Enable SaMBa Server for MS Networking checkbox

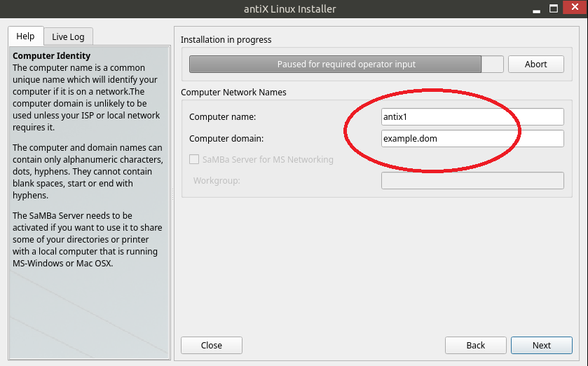click(195, 159)
